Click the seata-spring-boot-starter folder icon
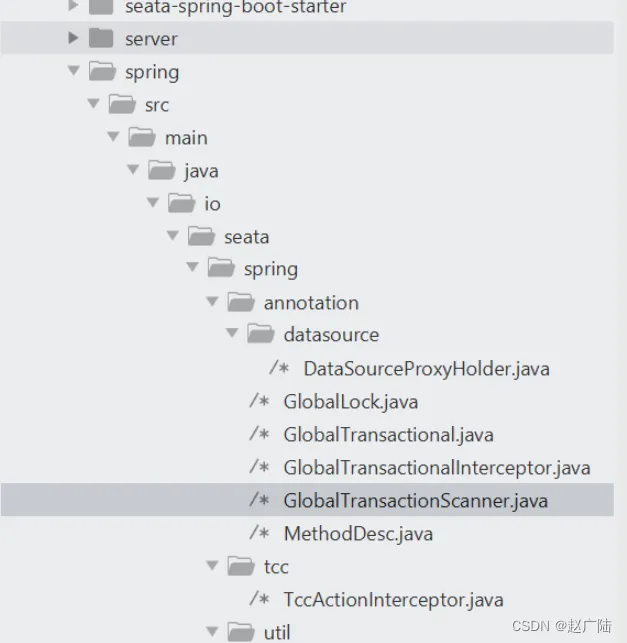 click(x=101, y=7)
